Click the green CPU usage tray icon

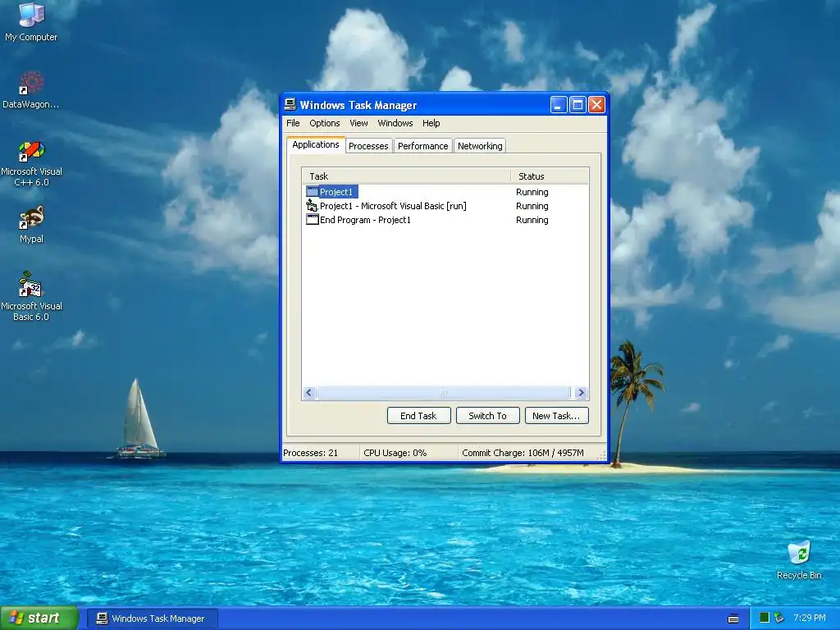[765, 618]
